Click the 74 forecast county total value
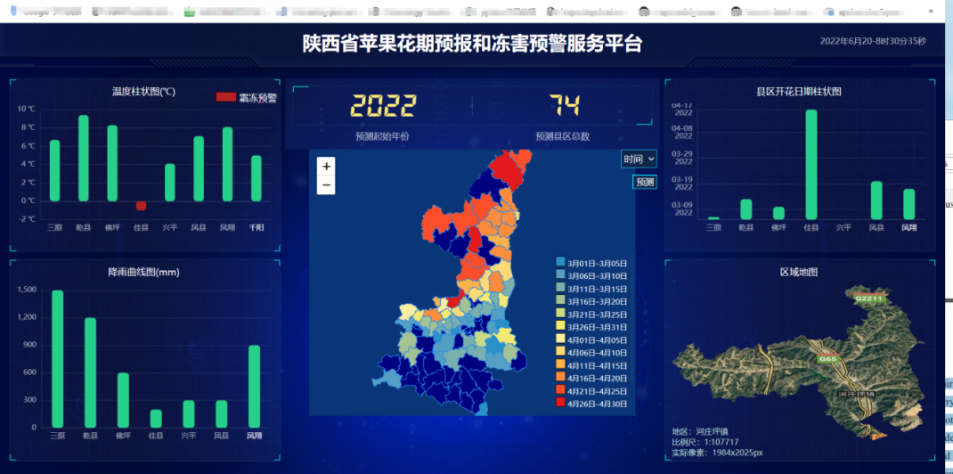Screen dimensions: 953x474 [x=563, y=106]
